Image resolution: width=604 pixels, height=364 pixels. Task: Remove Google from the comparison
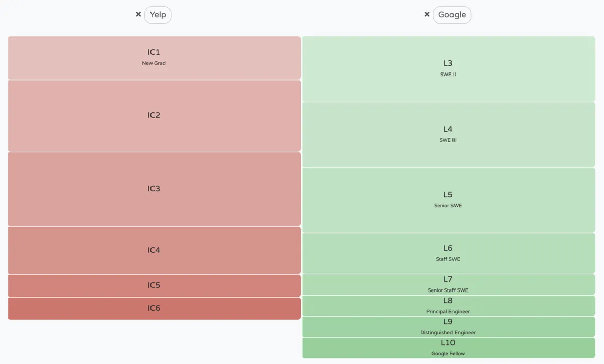tap(427, 14)
